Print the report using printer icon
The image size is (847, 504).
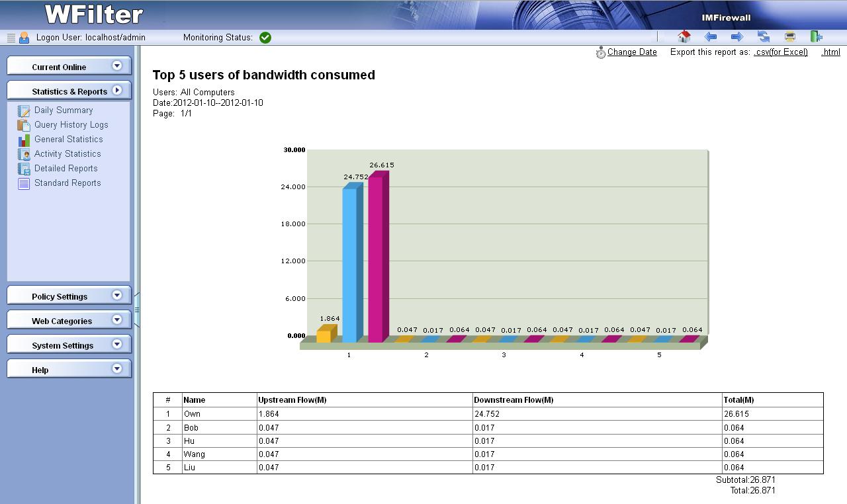pos(789,37)
